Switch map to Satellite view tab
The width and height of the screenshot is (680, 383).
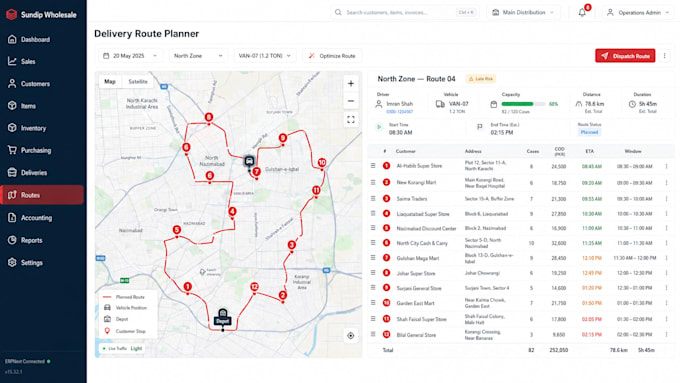[x=138, y=82]
